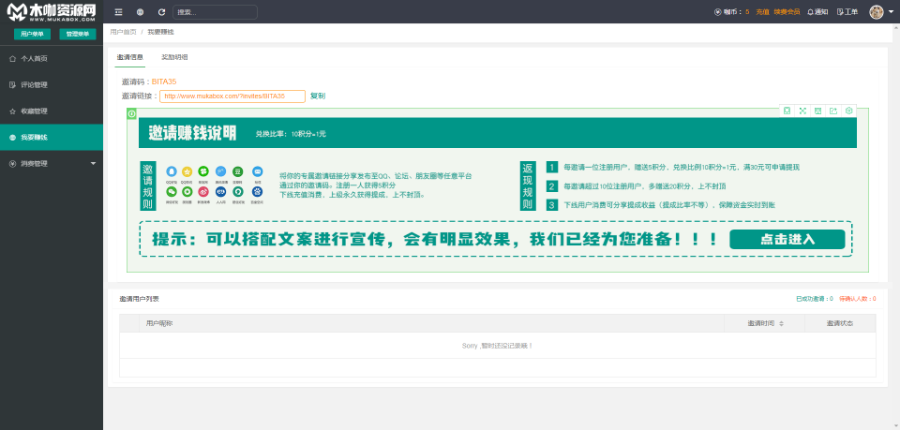Click the fullscreen icon on image toolbar

(x=802, y=110)
